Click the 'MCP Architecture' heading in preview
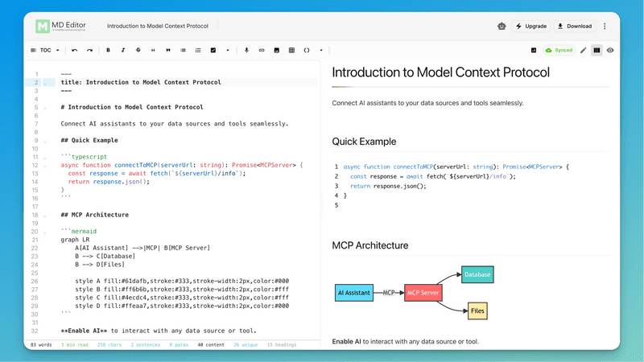Screen dimensions: 644x362 [370, 245]
